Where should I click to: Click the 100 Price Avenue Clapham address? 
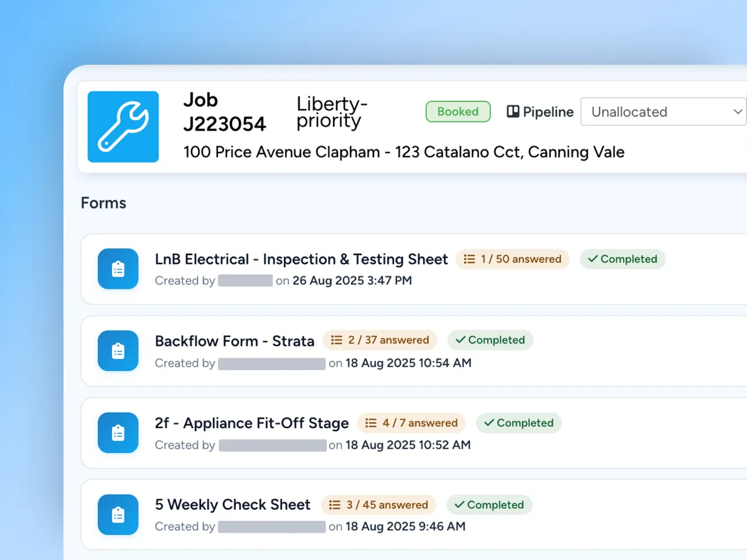point(404,152)
